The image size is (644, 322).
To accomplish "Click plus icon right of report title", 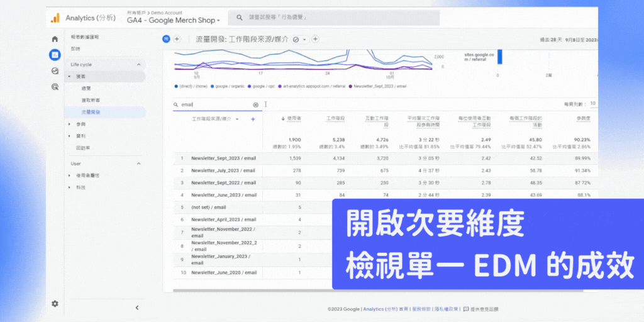I will (x=316, y=39).
